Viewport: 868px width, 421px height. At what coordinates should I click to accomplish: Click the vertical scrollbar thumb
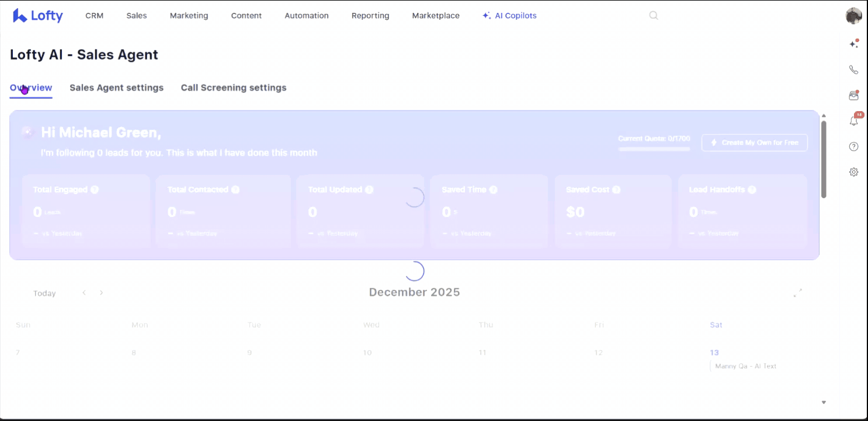(x=824, y=158)
